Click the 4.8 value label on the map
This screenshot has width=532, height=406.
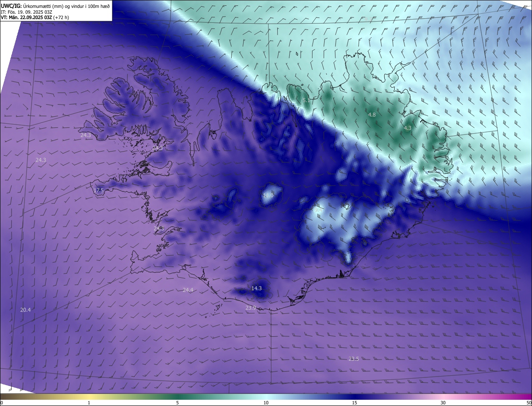pos(372,115)
